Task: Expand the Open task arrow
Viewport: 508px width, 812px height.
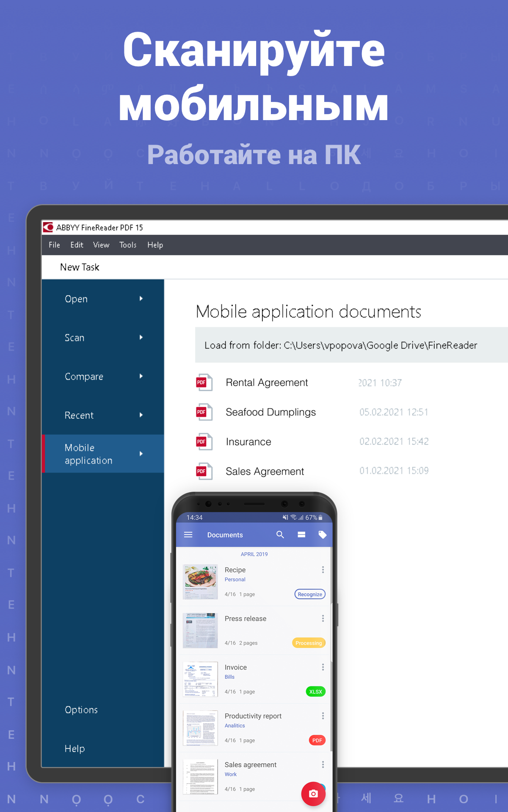Action: click(141, 299)
